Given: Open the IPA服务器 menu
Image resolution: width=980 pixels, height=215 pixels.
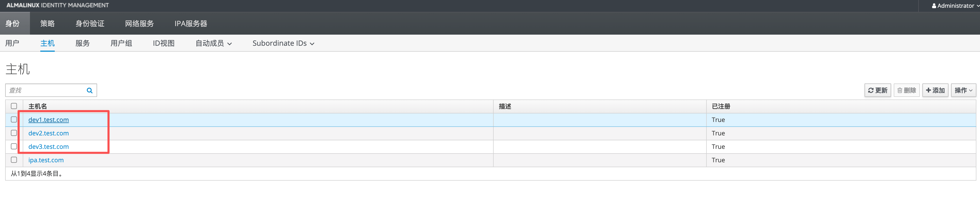Looking at the screenshot, I should 191,24.
